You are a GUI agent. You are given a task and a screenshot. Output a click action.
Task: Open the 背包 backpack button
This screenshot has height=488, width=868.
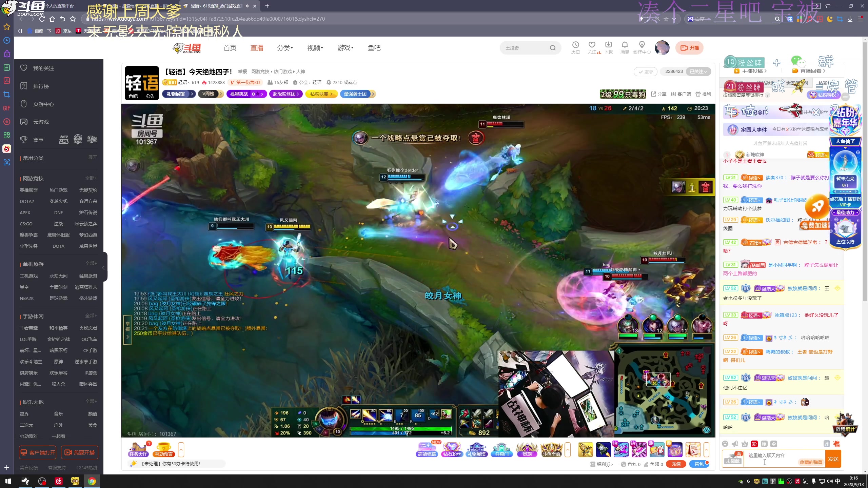[x=699, y=464]
